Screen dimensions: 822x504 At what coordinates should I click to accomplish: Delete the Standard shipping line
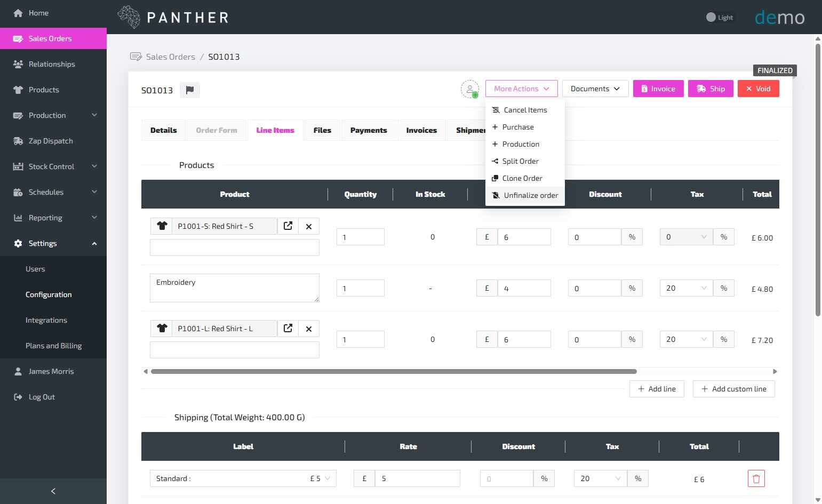[756, 478]
